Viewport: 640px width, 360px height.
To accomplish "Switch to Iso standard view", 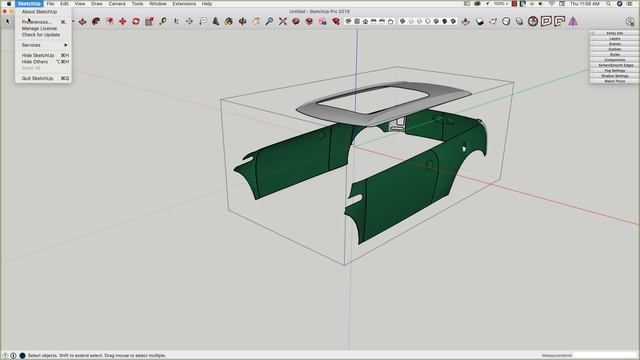I will pyautogui.click(x=348, y=21).
